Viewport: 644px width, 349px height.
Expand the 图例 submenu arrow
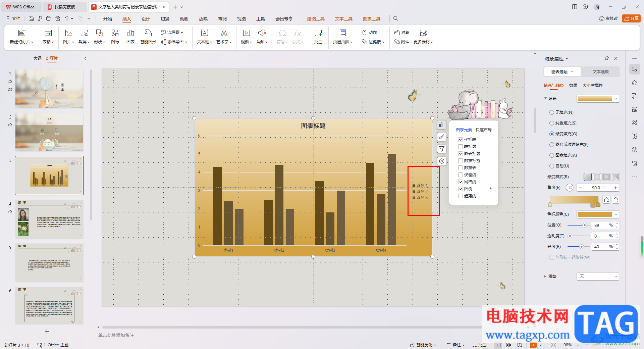point(491,189)
